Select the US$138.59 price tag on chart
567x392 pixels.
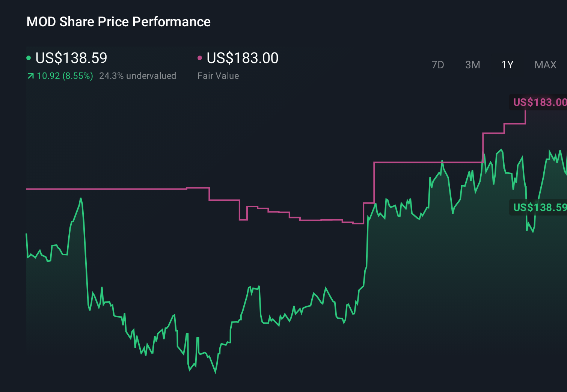(540, 207)
